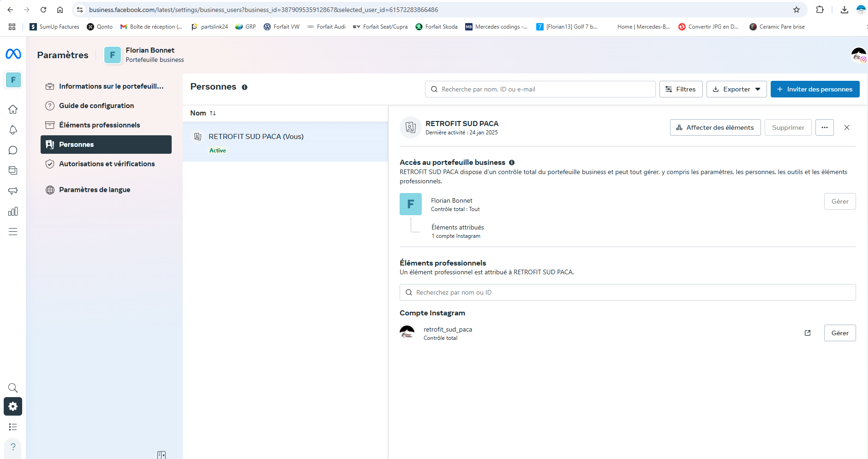Open all tools hamburger menu icon
The height and width of the screenshot is (459, 868).
13,231
